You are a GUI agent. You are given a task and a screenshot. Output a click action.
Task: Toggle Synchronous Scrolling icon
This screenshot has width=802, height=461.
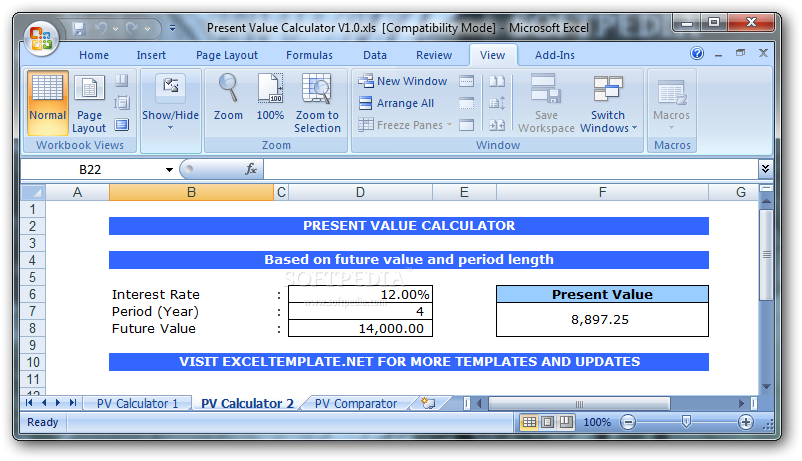pyautogui.click(x=497, y=103)
